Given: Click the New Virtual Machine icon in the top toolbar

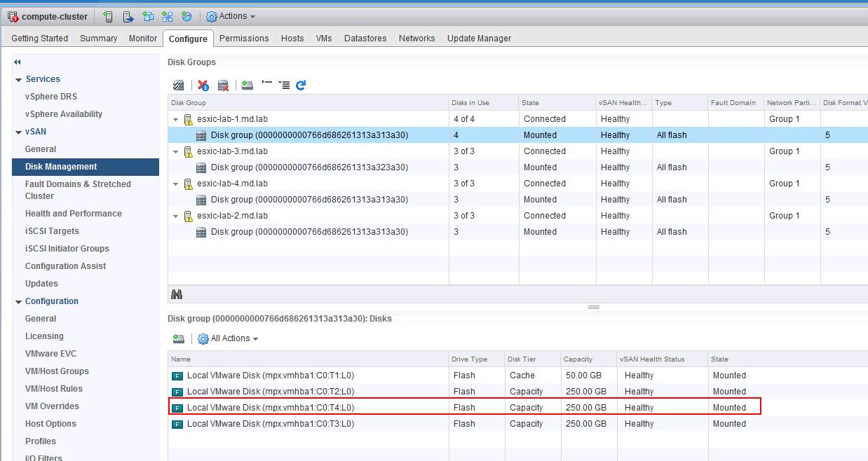Looking at the screenshot, I should (x=147, y=16).
